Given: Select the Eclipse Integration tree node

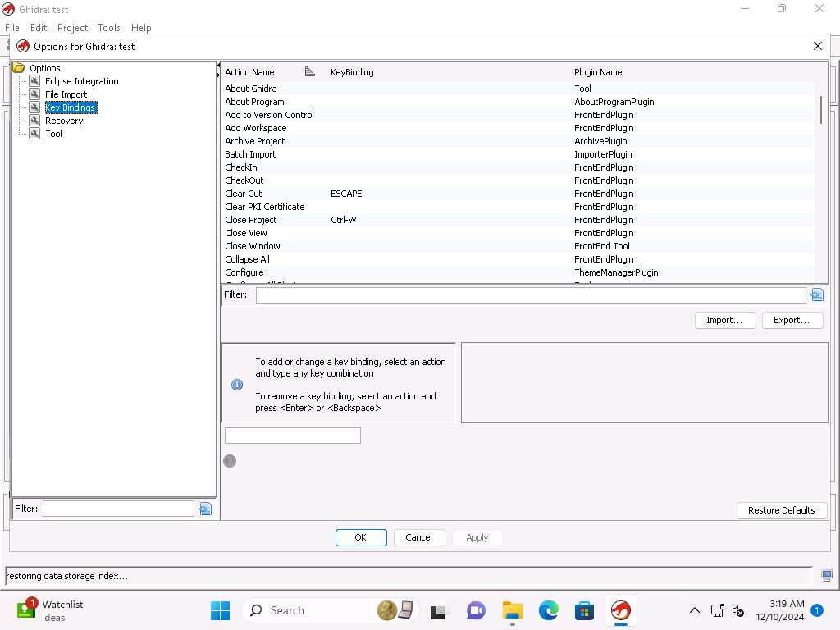Looking at the screenshot, I should (x=81, y=81).
